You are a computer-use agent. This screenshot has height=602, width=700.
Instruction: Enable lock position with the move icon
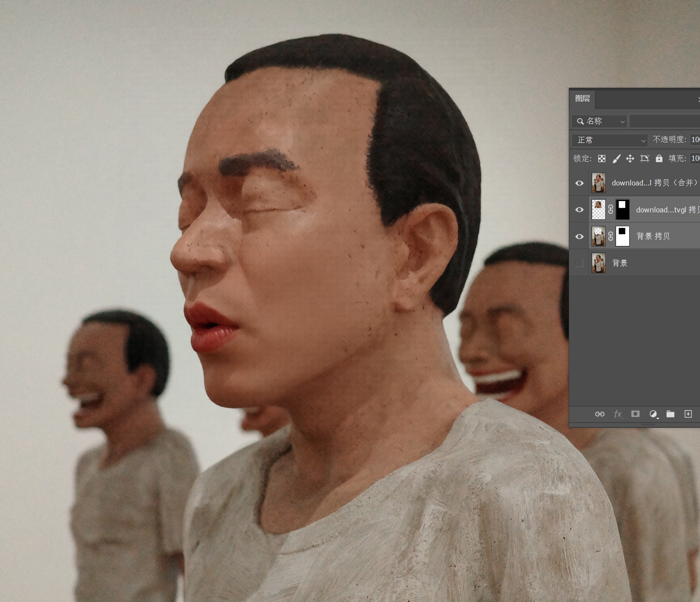click(x=630, y=159)
